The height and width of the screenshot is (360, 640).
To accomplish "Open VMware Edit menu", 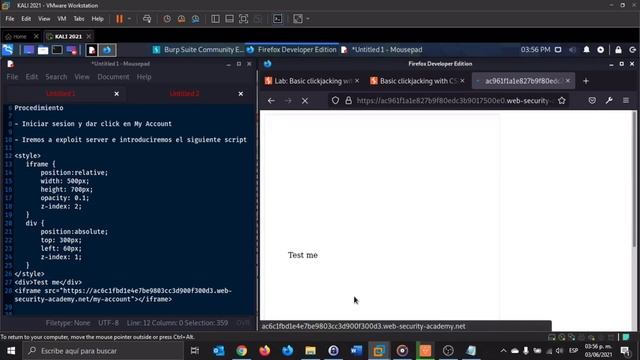I will tap(26, 19).
